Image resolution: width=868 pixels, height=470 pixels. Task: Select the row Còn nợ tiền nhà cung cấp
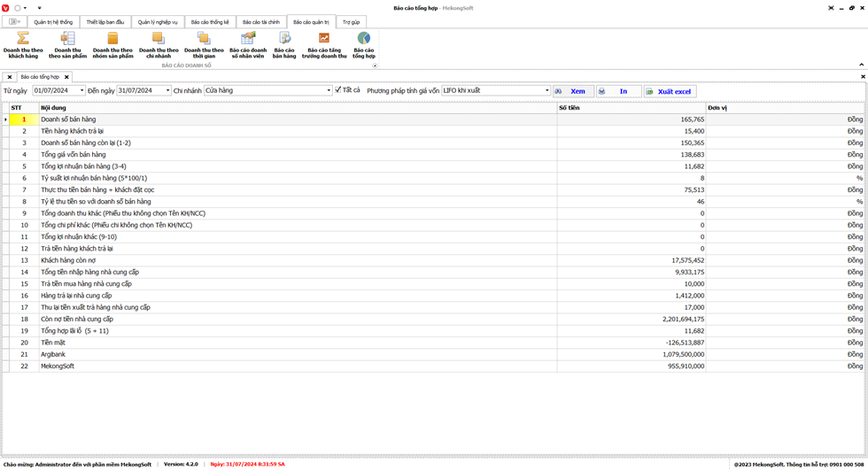(x=433, y=319)
